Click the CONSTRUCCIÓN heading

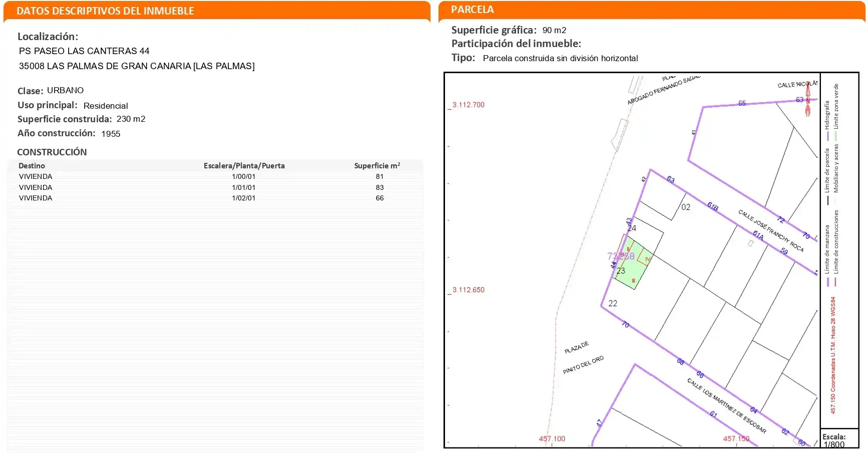(x=52, y=152)
